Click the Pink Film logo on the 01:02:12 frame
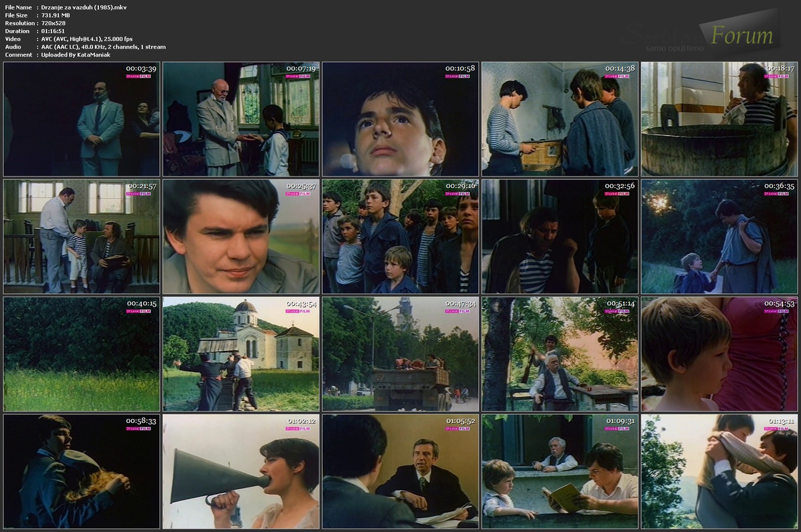The image size is (801, 532). [297, 428]
